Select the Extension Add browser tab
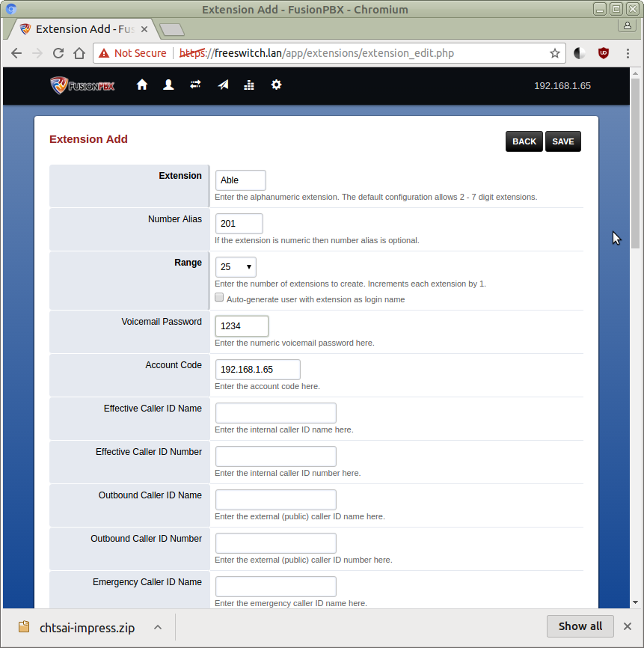644x648 pixels. pos(84,29)
